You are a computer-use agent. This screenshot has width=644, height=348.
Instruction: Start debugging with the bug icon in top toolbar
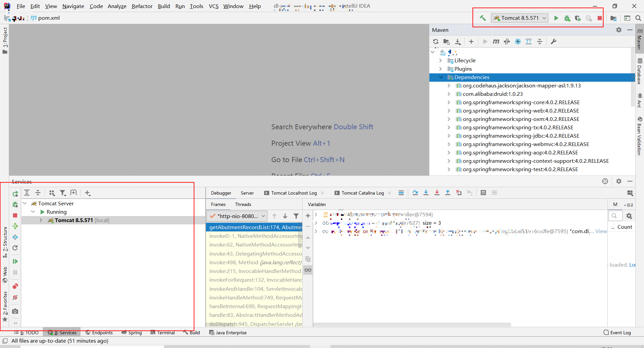point(567,18)
